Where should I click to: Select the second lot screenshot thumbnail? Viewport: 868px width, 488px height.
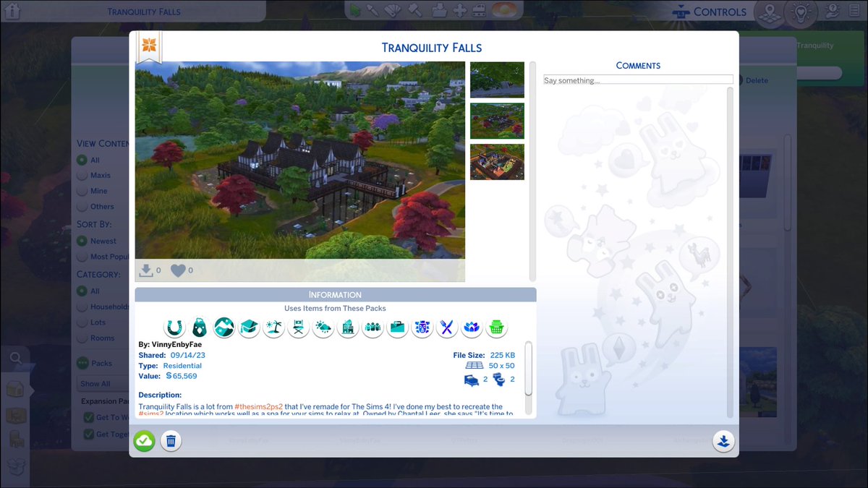click(x=497, y=121)
